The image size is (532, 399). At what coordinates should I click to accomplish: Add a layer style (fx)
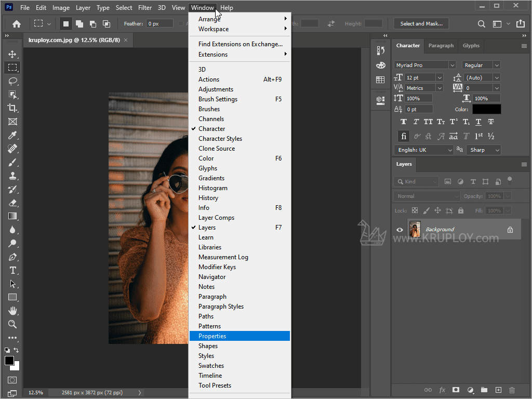coord(442,390)
